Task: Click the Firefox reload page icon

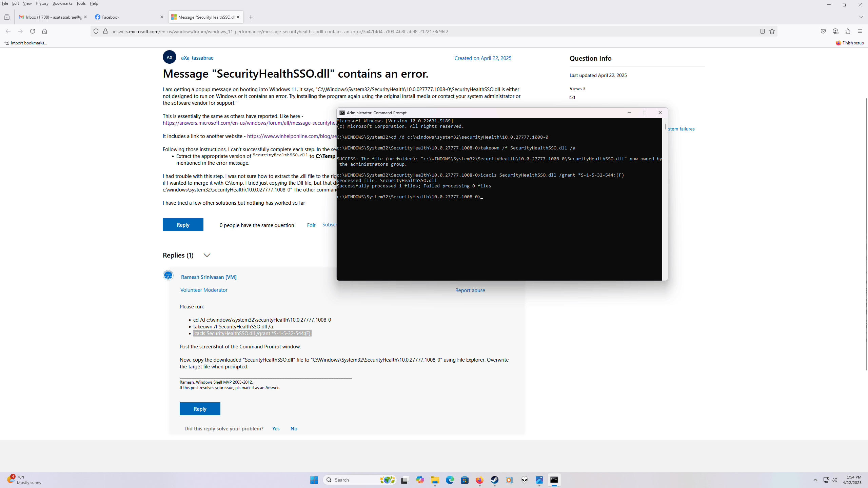Action: 33,31
